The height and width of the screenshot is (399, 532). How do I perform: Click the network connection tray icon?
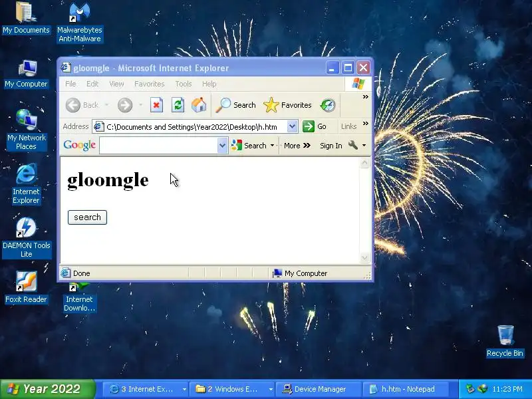tap(482, 389)
